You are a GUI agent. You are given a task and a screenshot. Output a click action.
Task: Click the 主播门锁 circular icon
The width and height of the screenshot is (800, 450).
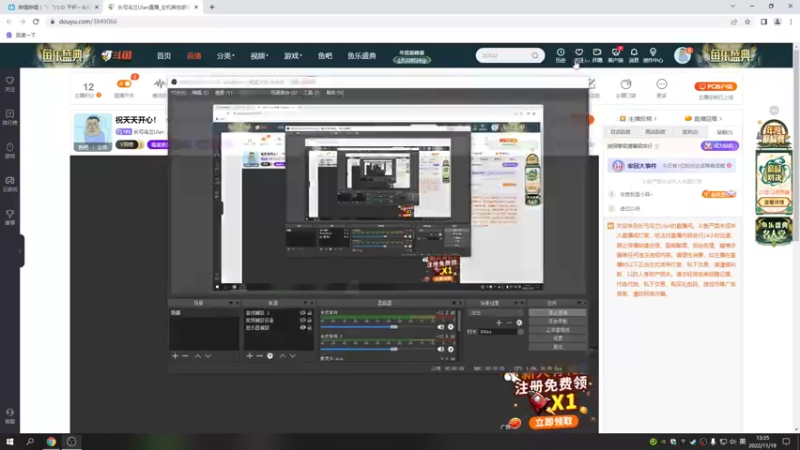coord(626,84)
